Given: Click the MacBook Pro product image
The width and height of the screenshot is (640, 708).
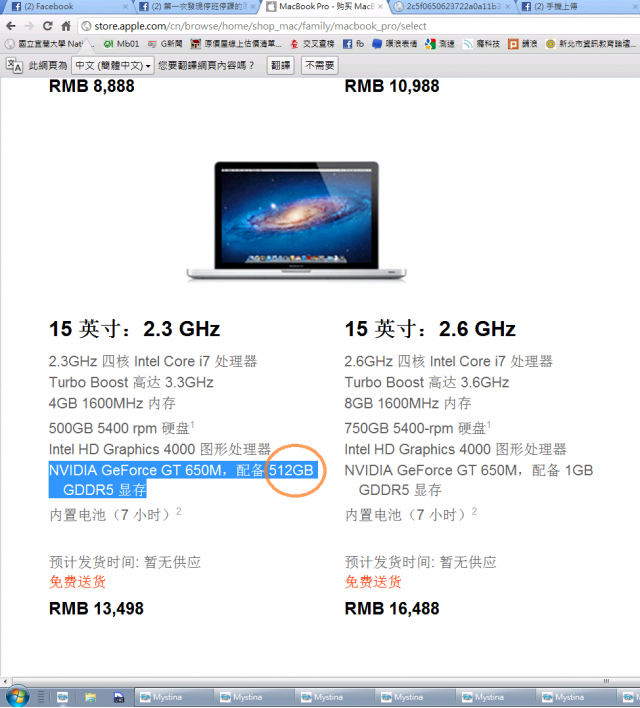Looking at the screenshot, I should tap(296, 221).
